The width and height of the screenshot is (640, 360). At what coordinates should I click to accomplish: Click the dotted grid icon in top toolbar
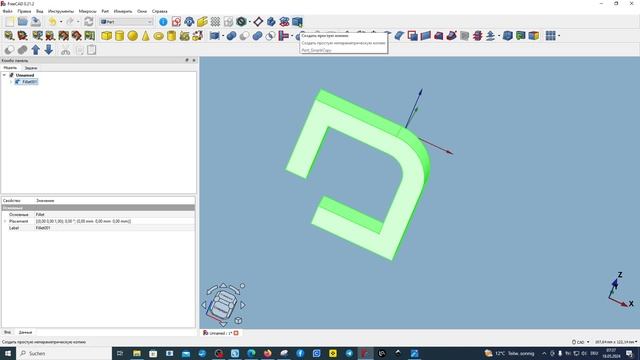[x=215, y=22]
